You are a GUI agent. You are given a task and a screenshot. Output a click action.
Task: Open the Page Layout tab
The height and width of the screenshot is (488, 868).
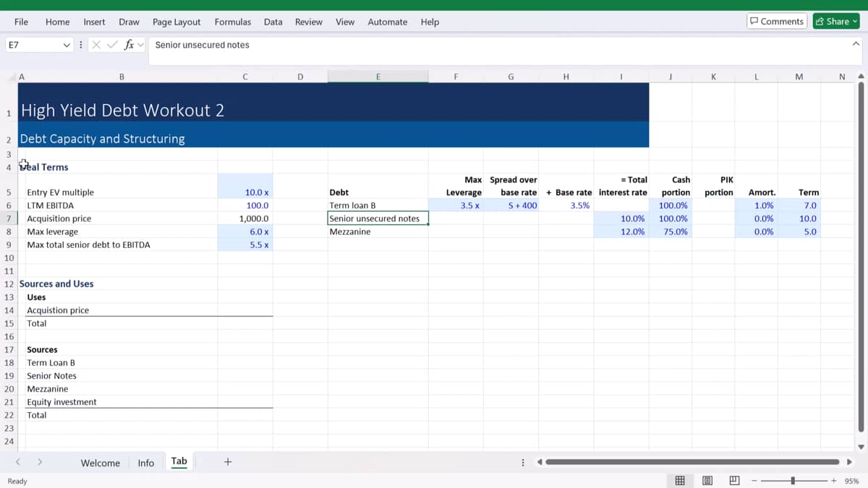click(176, 22)
